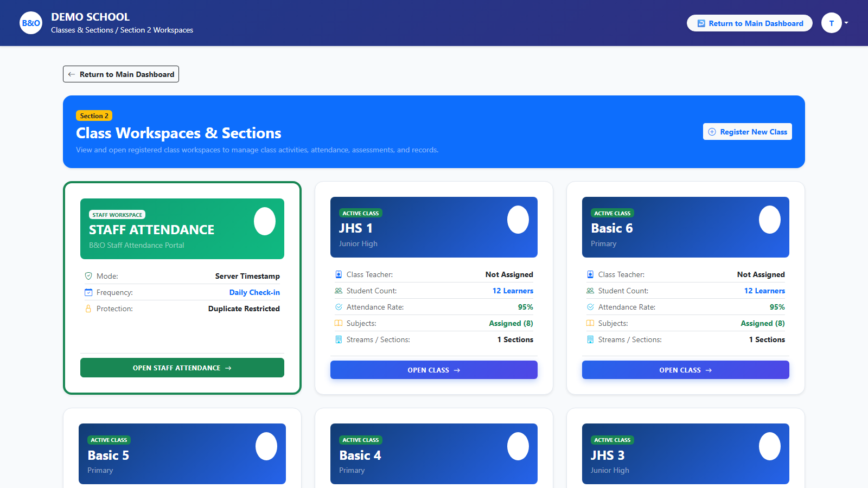
Task: Click the white avatar on Staff Attendance card
Action: pos(265,221)
